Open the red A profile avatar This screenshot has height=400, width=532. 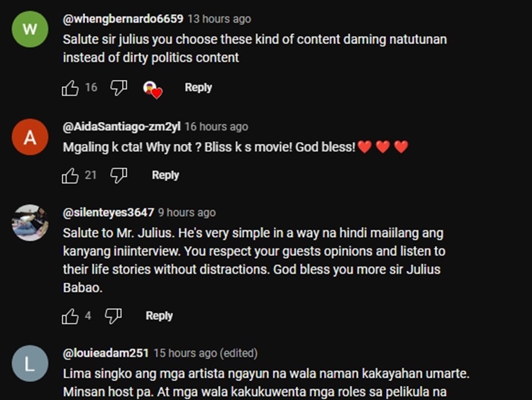pyautogui.click(x=30, y=138)
